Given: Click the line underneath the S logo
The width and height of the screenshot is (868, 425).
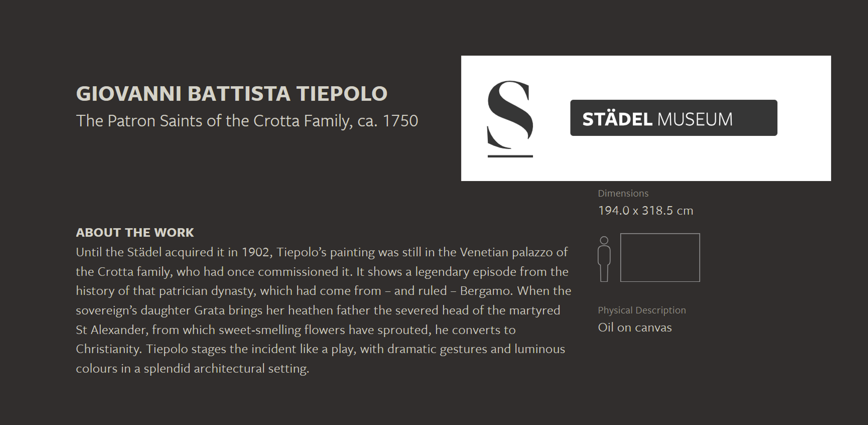Looking at the screenshot, I should click(x=510, y=156).
